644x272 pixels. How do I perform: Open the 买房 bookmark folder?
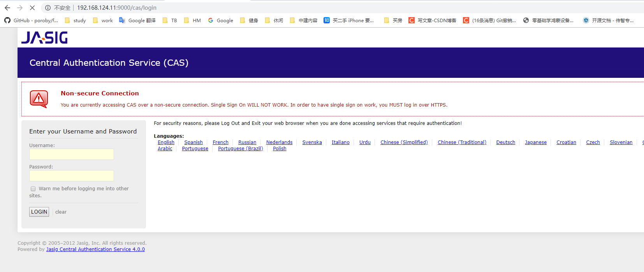pyautogui.click(x=393, y=20)
